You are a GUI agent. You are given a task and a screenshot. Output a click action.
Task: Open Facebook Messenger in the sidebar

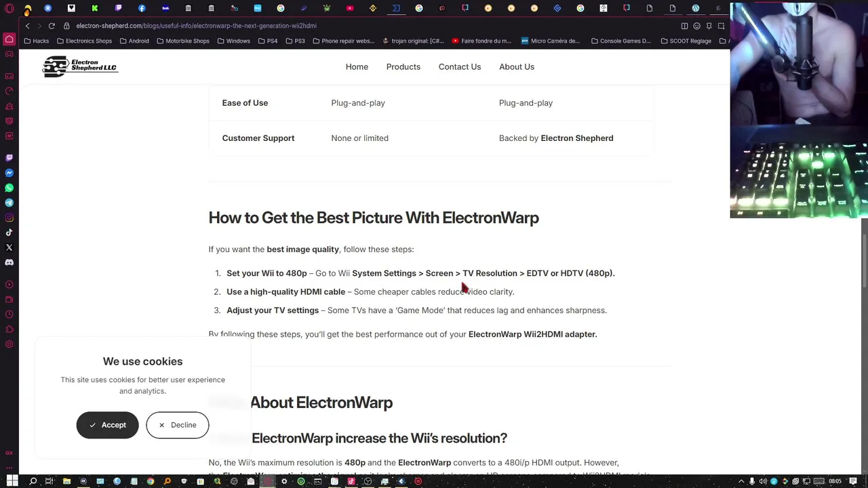click(9, 173)
